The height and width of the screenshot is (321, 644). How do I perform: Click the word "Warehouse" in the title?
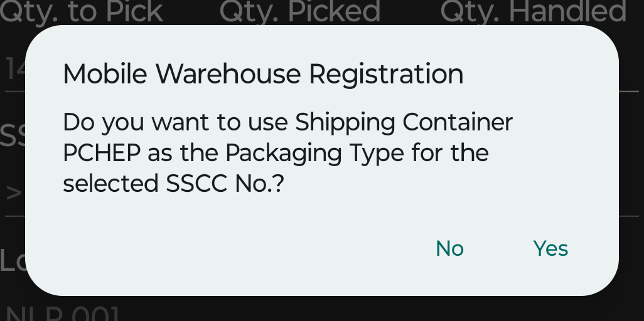click(228, 75)
